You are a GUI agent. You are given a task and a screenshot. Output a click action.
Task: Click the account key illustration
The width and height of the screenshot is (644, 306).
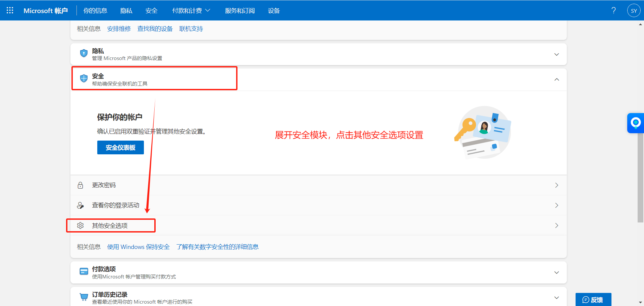pyautogui.click(x=483, y=133)
